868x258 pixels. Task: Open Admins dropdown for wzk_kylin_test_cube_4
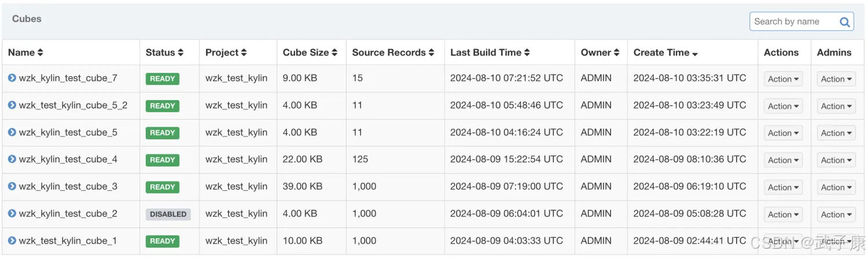(x=836, y=160)
